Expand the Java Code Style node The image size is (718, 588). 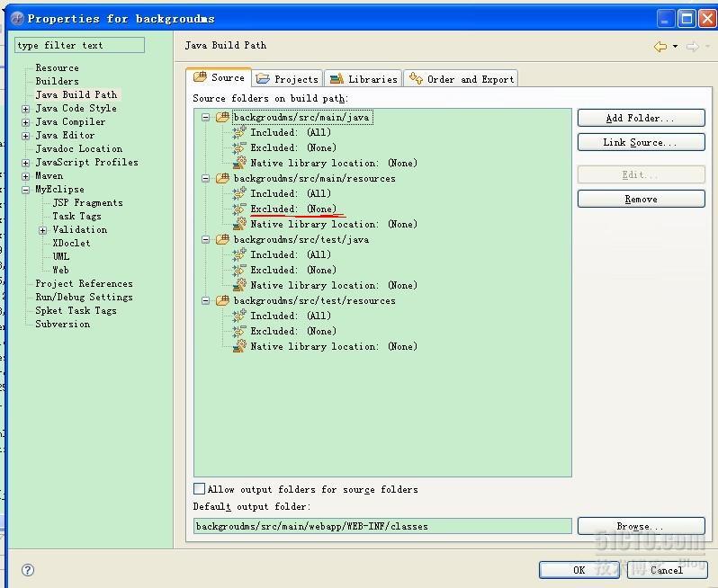[x=25, y=109]
